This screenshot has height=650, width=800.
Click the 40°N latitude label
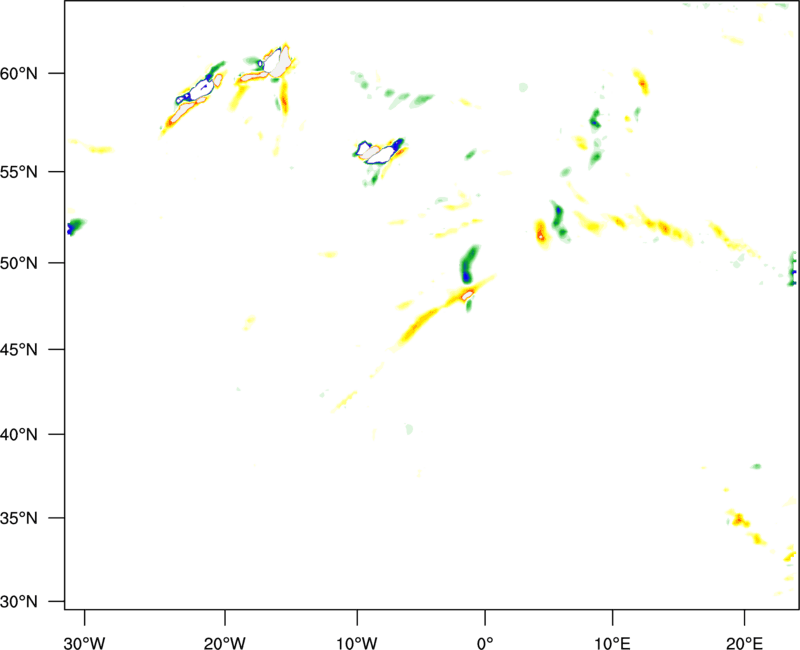coord(19,435)
